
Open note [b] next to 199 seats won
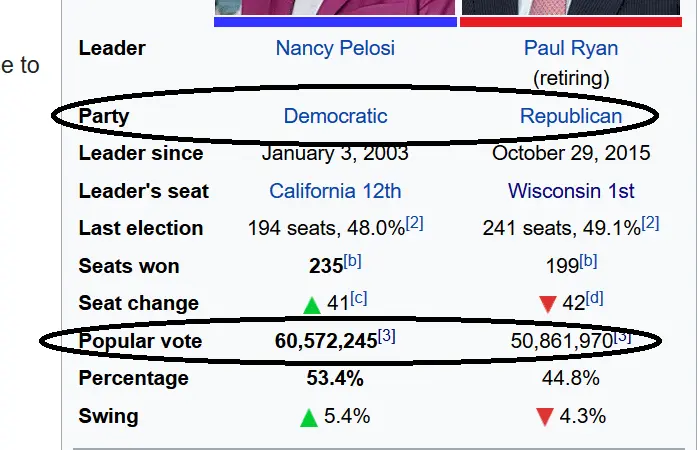coord(588,261)
